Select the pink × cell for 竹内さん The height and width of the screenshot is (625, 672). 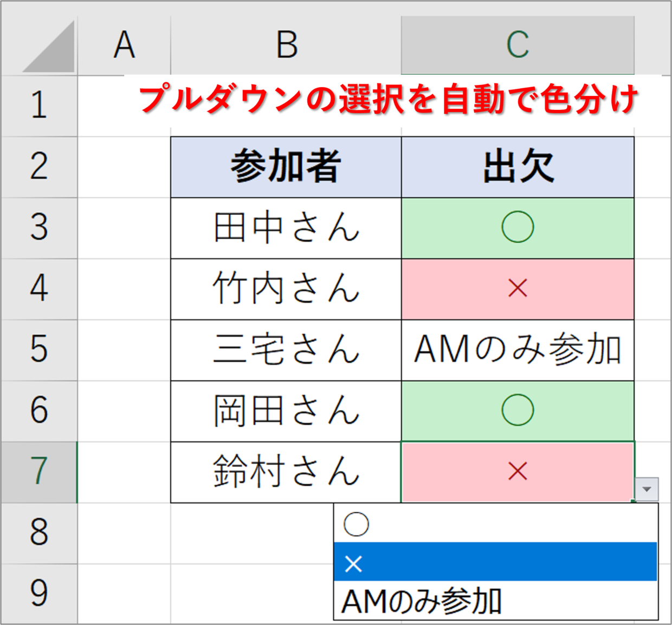pyautogui.click(x=518, y=289)
